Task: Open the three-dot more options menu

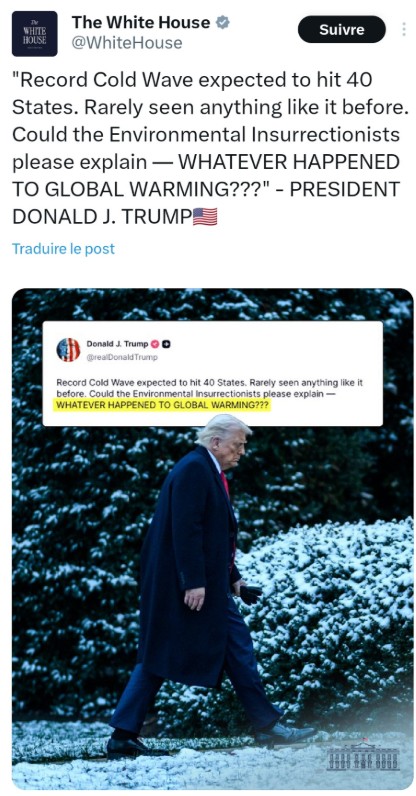Action: coord(404,29)
